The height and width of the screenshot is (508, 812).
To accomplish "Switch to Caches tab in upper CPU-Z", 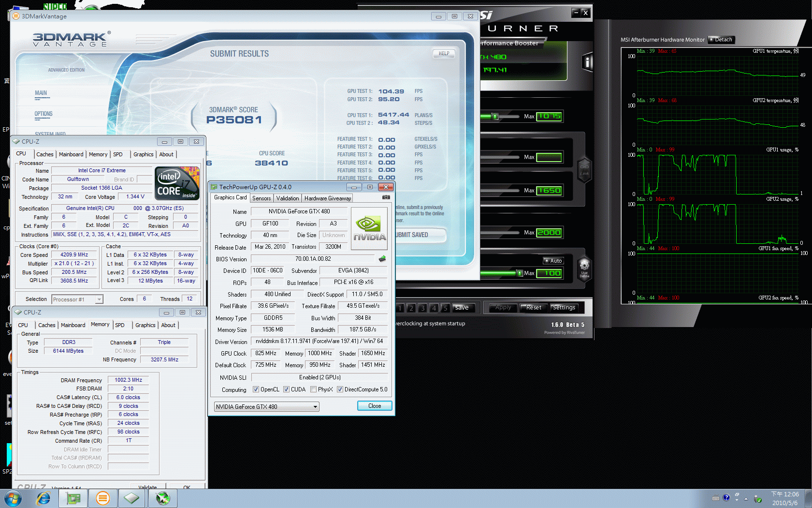I will tap(45, 154).
